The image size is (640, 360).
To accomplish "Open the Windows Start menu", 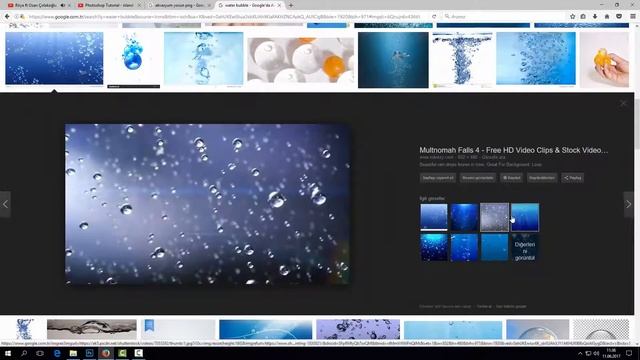I will pyautogui.click(x=8, y=353).
